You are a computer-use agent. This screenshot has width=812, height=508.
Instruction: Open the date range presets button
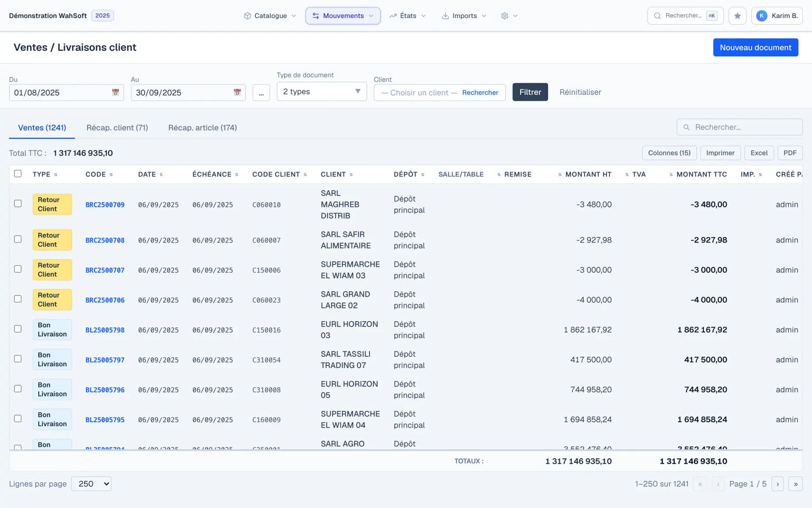[x=261, y=93]
